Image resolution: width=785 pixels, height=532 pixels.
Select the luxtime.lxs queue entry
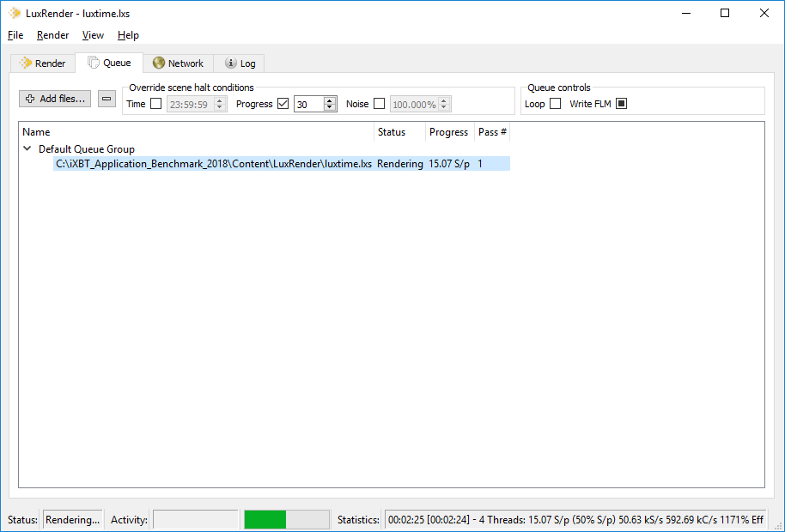(x=214, y=164)
